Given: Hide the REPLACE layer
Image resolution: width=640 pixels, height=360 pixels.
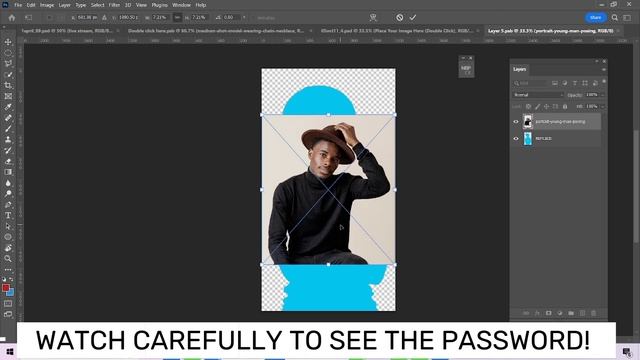Looking at the screenshot, I should click(516, 138).
